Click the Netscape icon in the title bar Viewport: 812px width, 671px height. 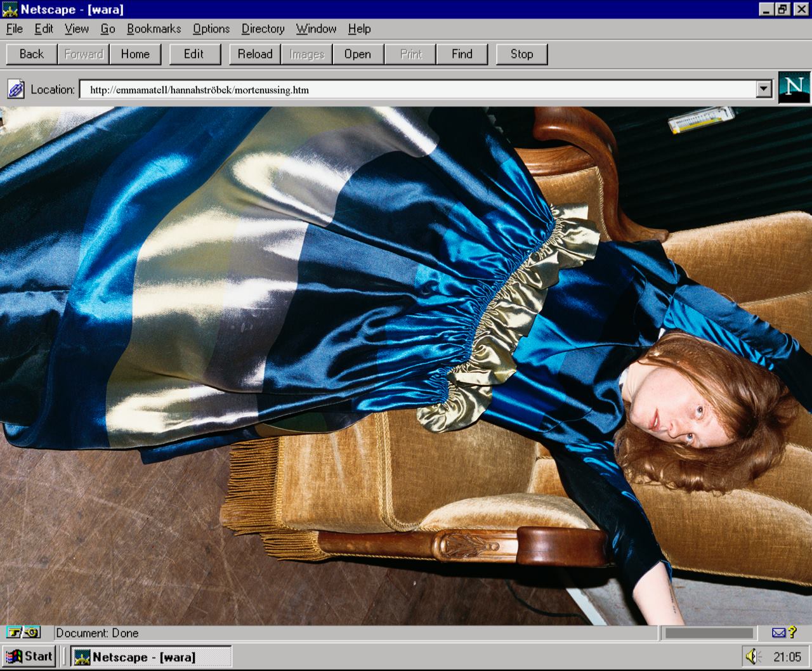tap(10, 9)
